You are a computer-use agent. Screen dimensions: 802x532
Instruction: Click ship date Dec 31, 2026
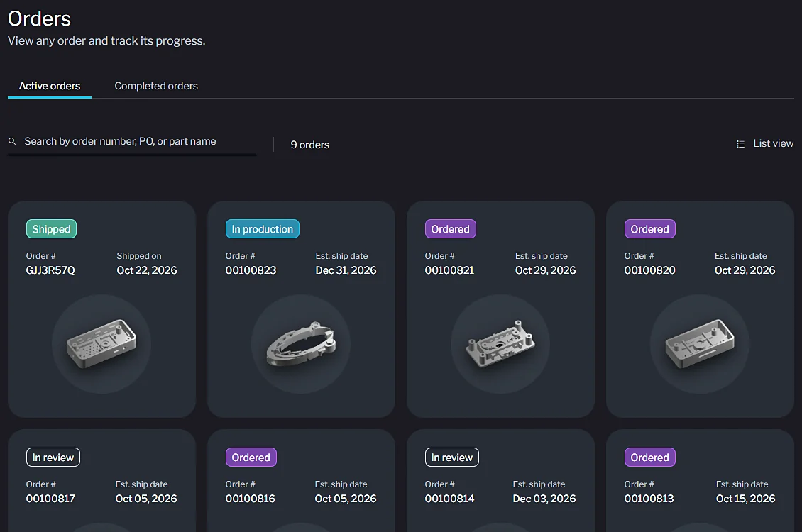pyautogui.click(x=346, y=270)
